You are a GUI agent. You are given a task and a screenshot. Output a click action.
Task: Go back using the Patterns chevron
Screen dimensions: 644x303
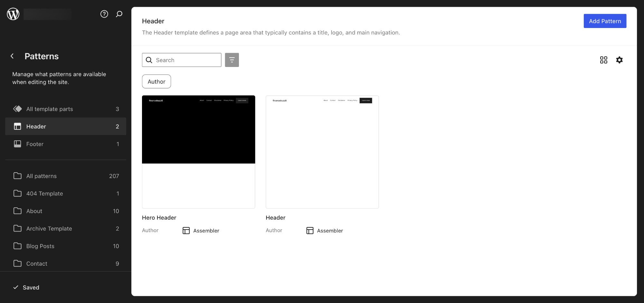point(12,56)
